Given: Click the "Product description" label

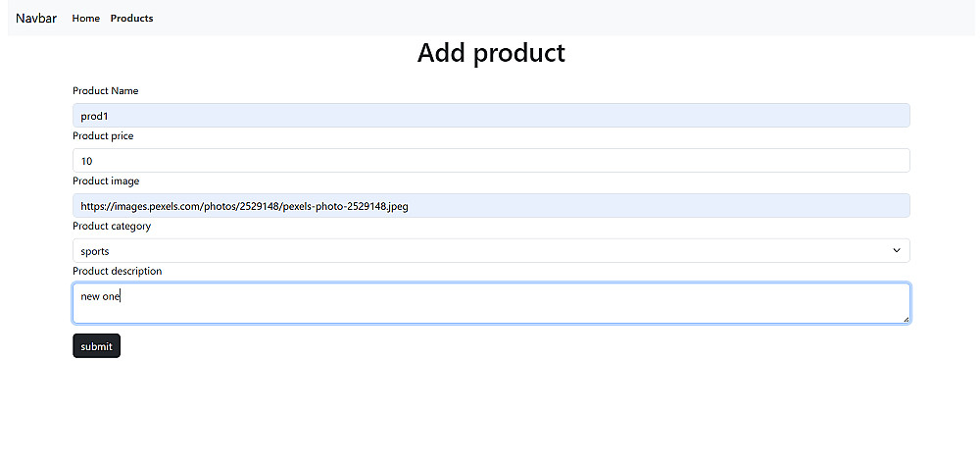Looking at the screenshot, I should (118, 271).
